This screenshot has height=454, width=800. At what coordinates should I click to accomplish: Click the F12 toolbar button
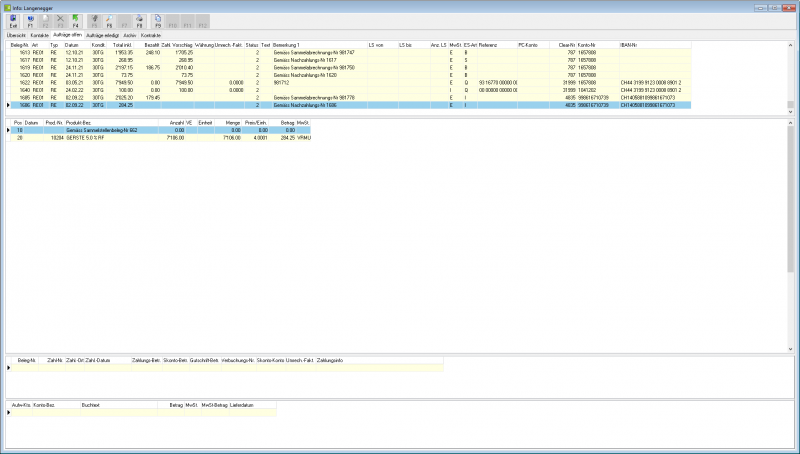coord(203,21)
